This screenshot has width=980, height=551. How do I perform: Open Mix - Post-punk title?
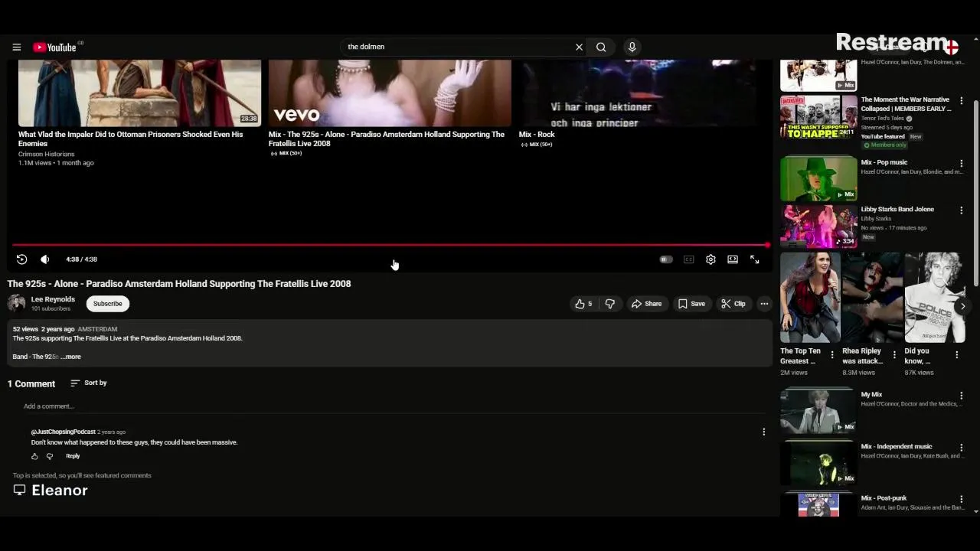point(884,498)
